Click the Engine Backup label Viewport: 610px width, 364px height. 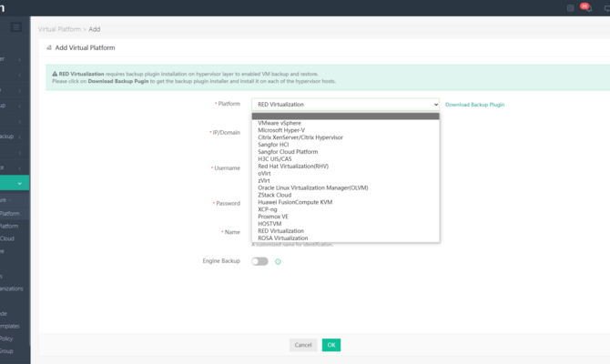point(221,261)
